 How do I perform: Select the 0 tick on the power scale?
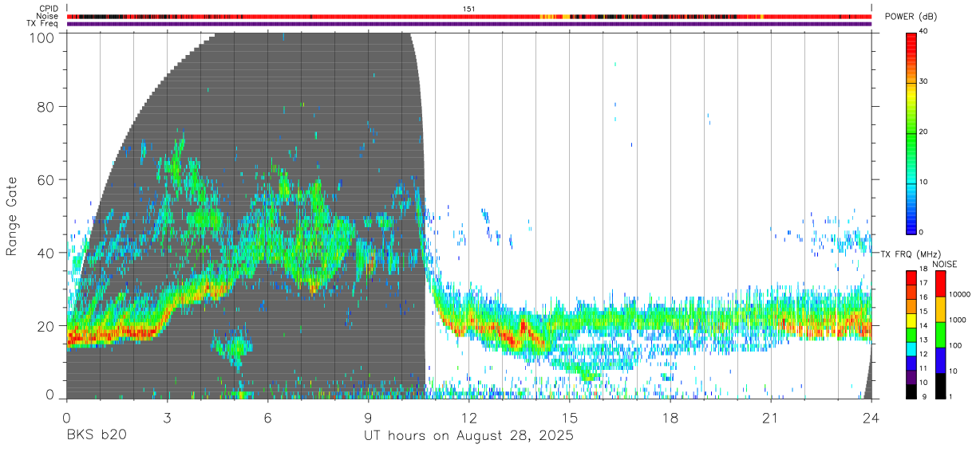point(922,232)
